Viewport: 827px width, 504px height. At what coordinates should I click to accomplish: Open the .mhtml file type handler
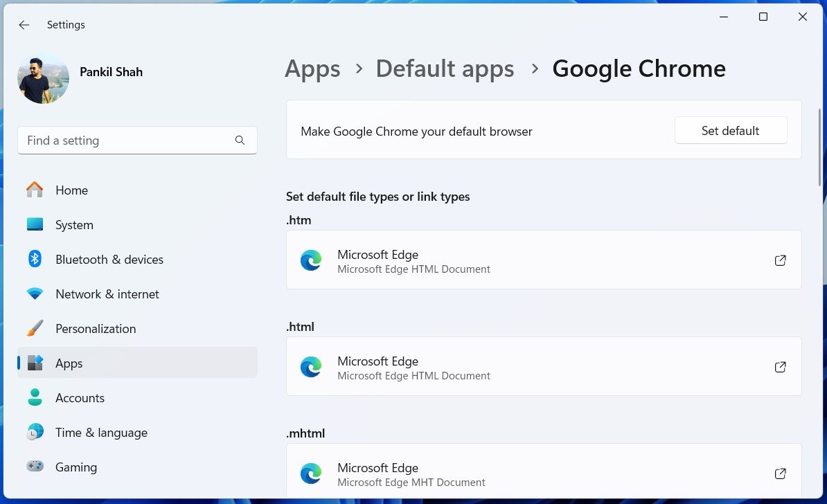click(x=544, y=474)
